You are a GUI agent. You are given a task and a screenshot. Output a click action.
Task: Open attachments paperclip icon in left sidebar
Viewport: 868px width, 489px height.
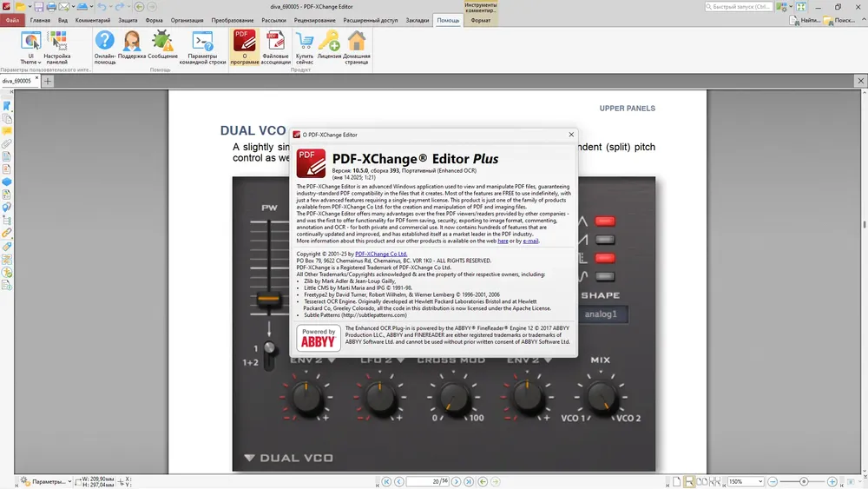(x=7, y=144)
